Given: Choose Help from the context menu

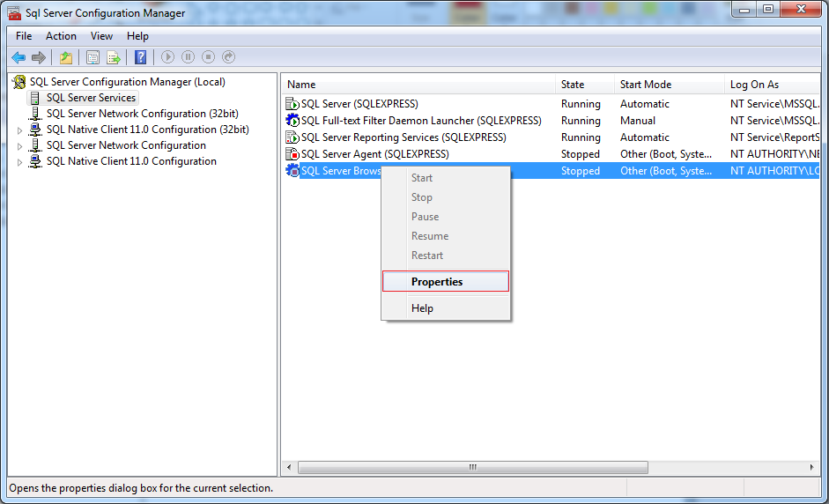Looking at the screenshot, I should pos(446,308).
